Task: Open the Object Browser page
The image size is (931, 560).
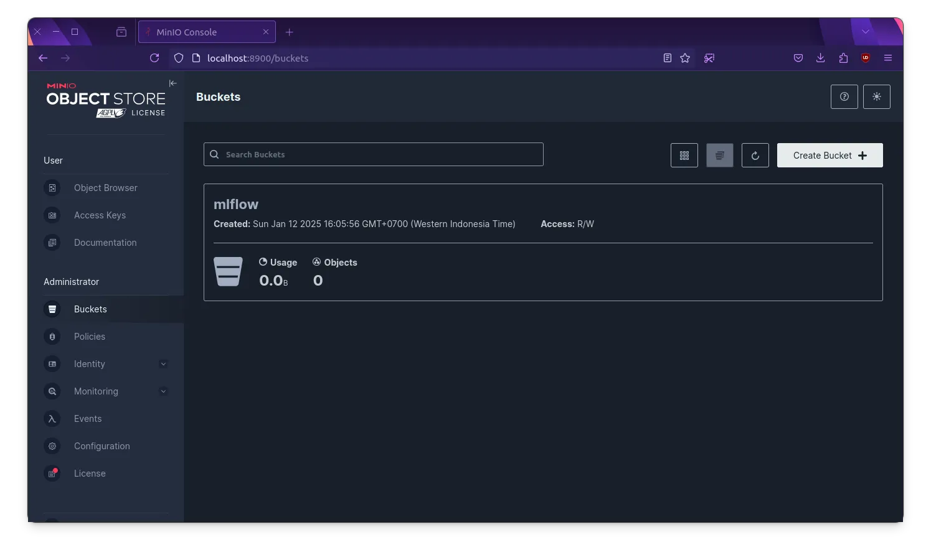Action: point(106,188)
